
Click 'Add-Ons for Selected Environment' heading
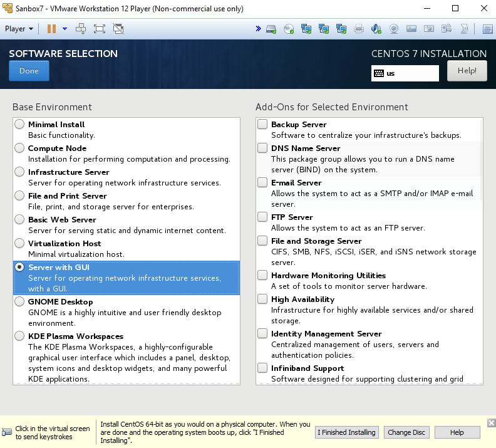pyautogui.click(x=332, y=107)
